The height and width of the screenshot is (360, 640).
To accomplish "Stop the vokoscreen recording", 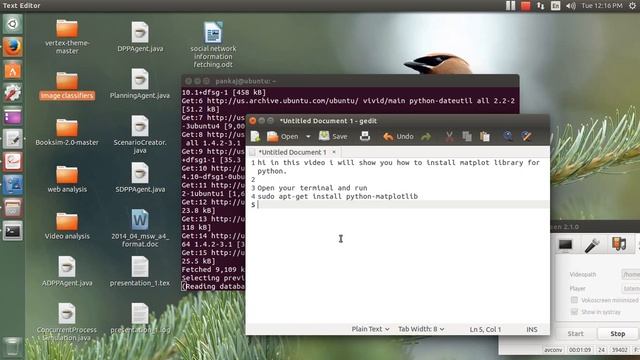I will click(618, 333).
